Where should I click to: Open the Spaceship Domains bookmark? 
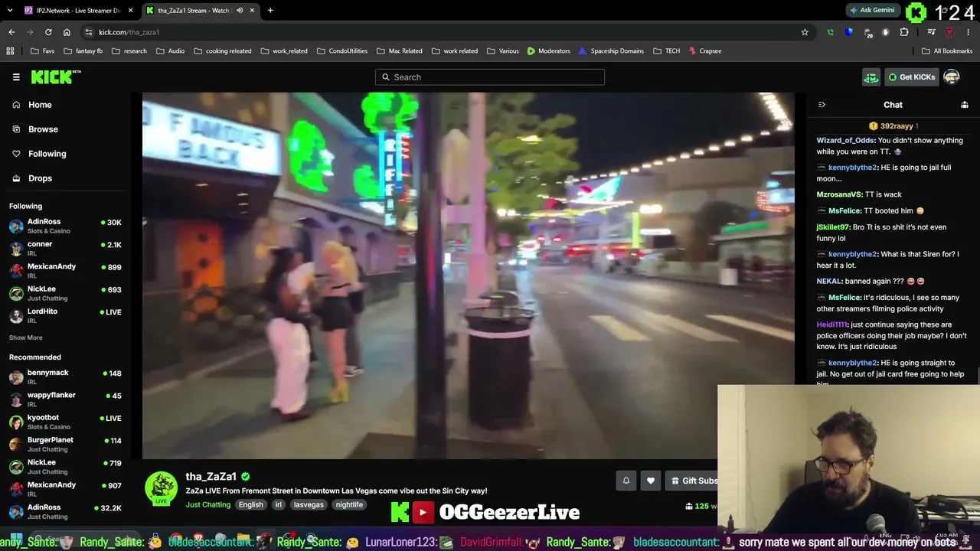tap(611, 51)
